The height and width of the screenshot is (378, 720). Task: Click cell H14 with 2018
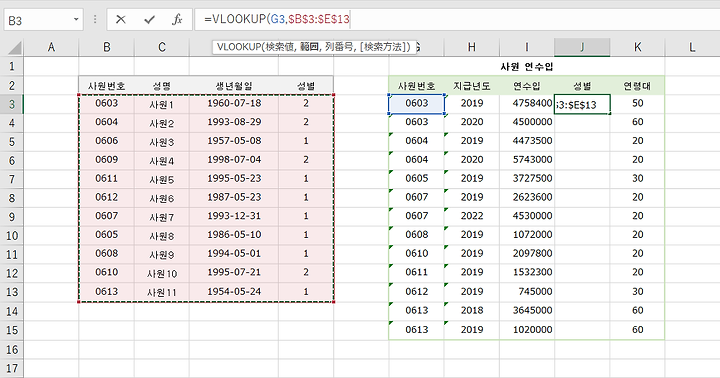(x=472, y=311)
